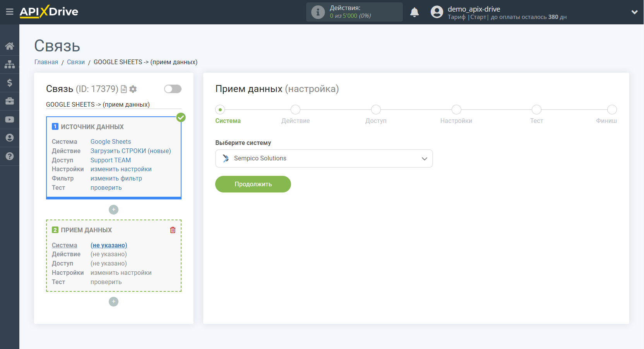Open the Support TEAM access link
This screenshot has width=644, height=349.
coord(111,160)
